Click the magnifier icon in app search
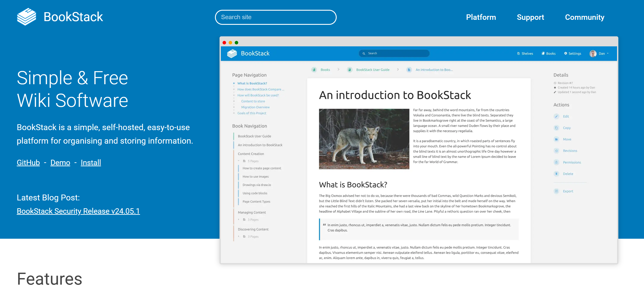This screenshot has height=304, width=644. click(x=364, y=53)
